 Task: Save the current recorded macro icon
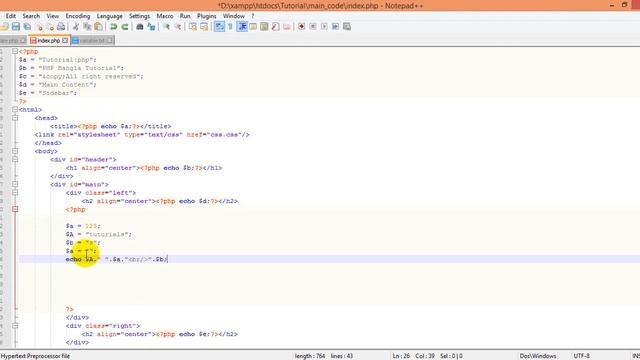[347, 27]
